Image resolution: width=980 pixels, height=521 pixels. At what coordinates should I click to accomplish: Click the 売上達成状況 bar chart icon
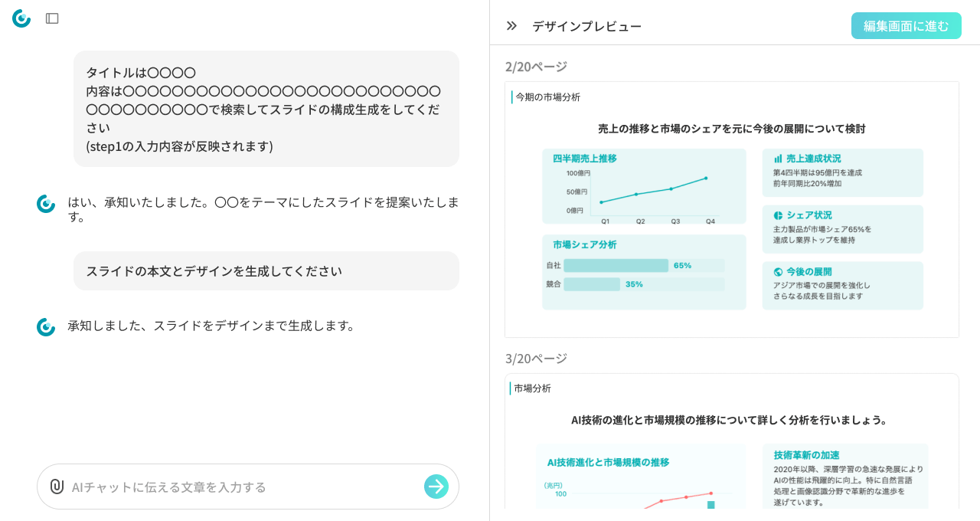778,159
